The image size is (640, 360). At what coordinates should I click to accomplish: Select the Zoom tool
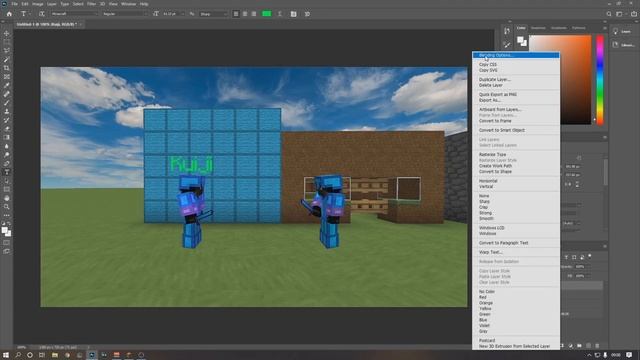pyautogui.click(x=7, y=207)
